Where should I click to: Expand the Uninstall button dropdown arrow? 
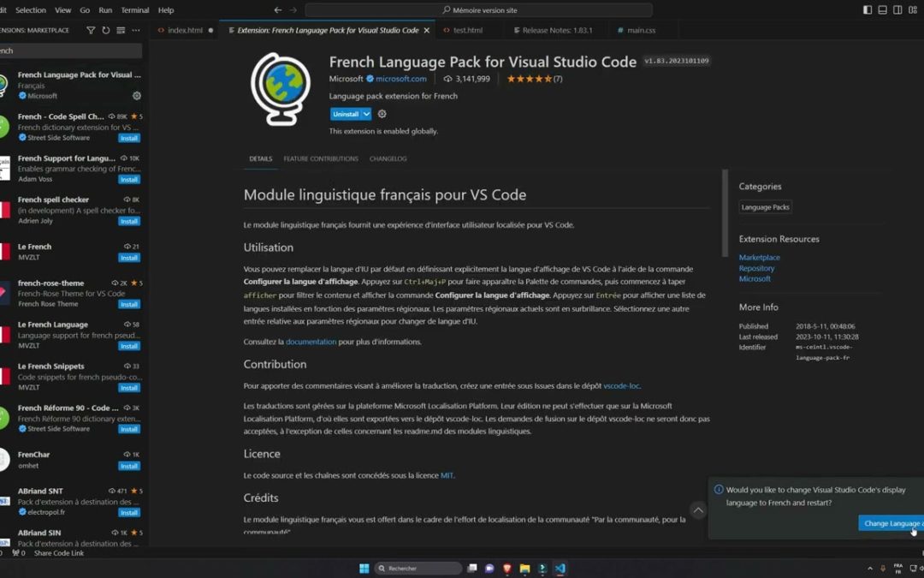click(366, 114)
